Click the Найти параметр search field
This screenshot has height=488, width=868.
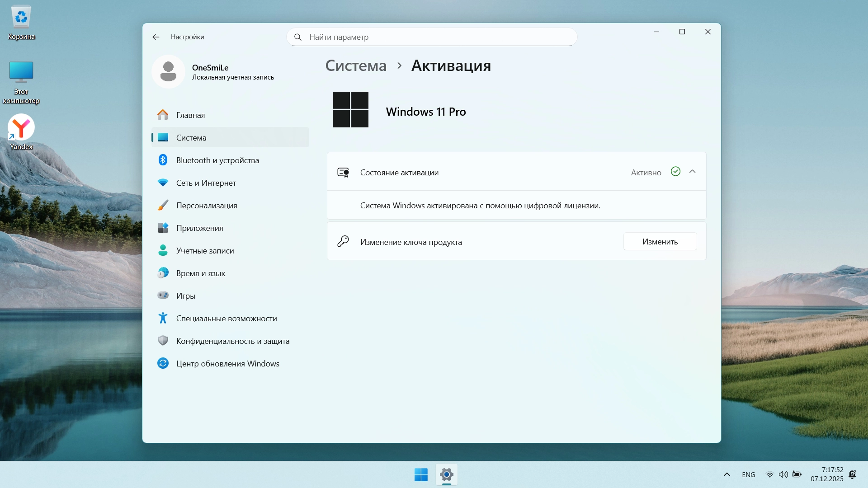click(432, 37)
